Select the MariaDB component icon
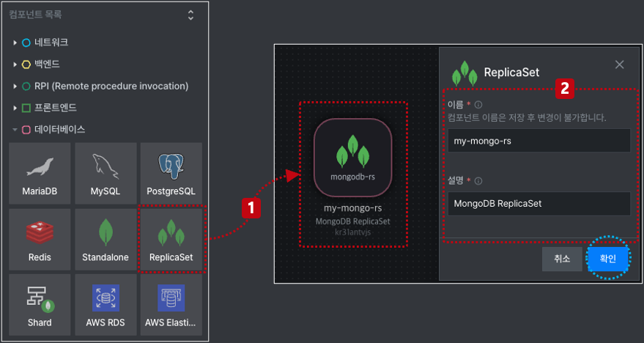This screenshot has height=343, width=644. coord(40,174)
